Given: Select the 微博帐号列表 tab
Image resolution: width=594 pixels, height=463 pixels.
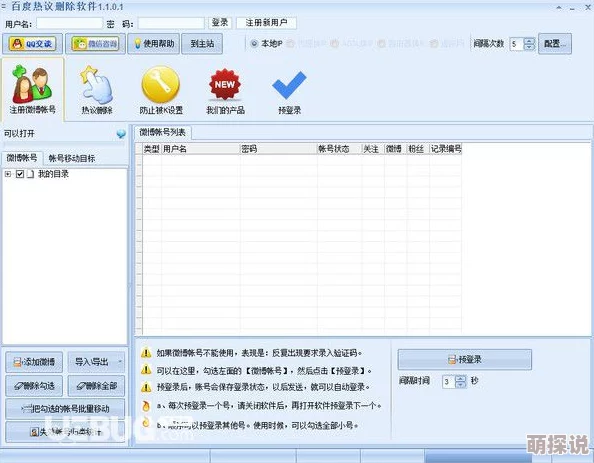Looking at the screenshot, I should pyautogui.click(x=163, y=132).
